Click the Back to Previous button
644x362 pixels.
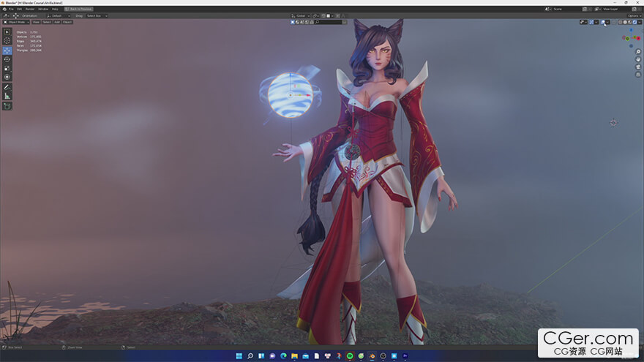[x=78, y=9]
